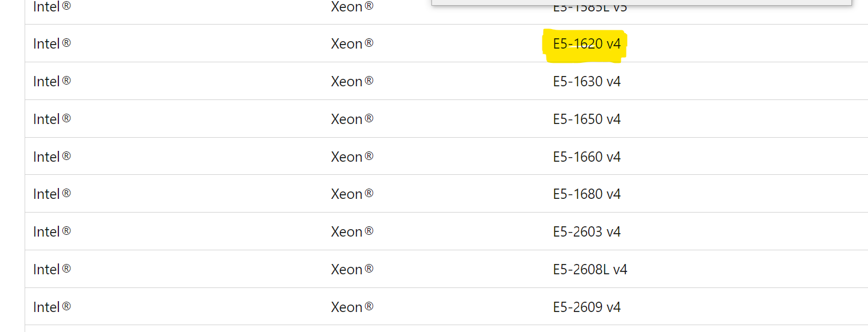Click Xeon in the E5-1650 v4 row
Viewport: 868px width, 332px height.
tap(347, 119)
